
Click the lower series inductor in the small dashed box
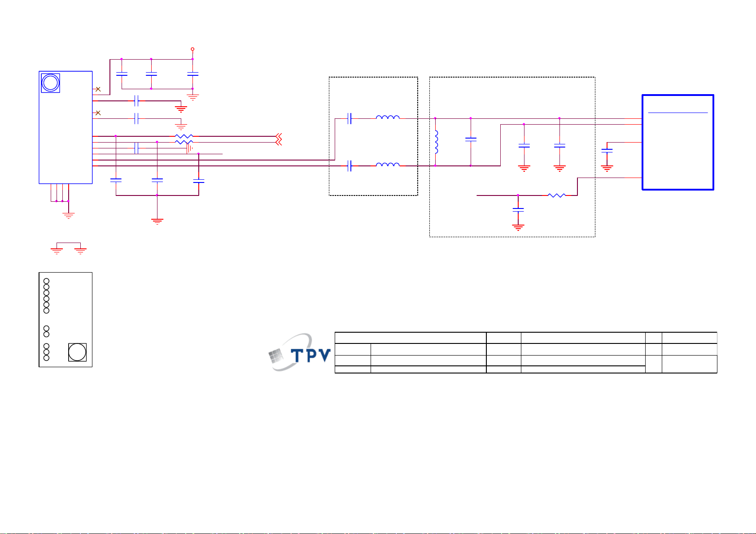(388, 165)
